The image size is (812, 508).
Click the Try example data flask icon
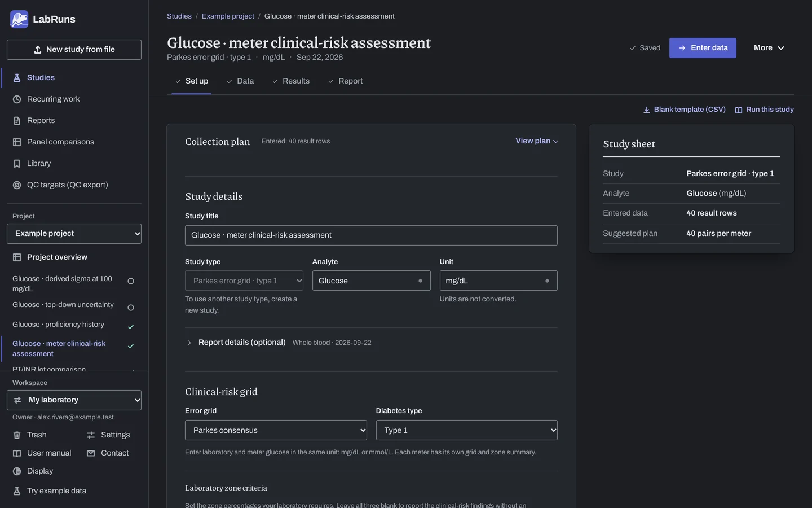[x=17, y=491]
